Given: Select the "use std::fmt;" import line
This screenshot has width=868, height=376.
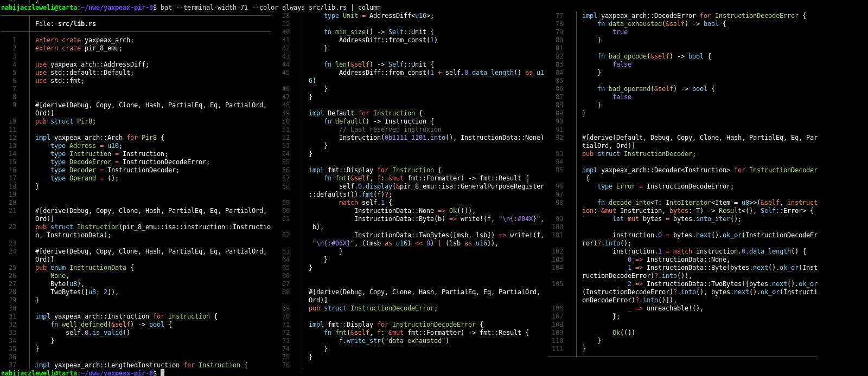Looking at the screenshot, I should point(60,81).
